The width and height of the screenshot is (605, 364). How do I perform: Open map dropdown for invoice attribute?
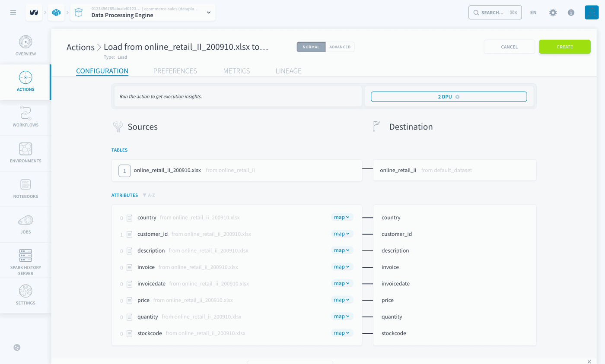tap(342, 267)
